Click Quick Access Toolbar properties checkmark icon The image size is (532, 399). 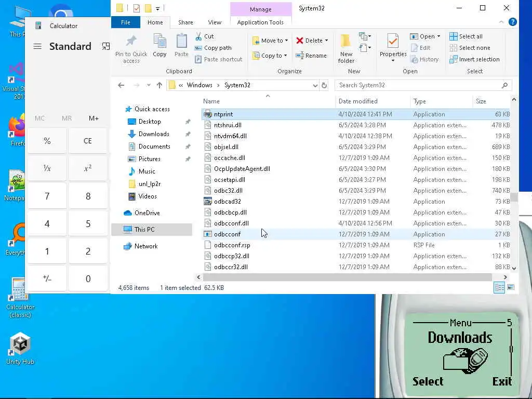(137, 8)
